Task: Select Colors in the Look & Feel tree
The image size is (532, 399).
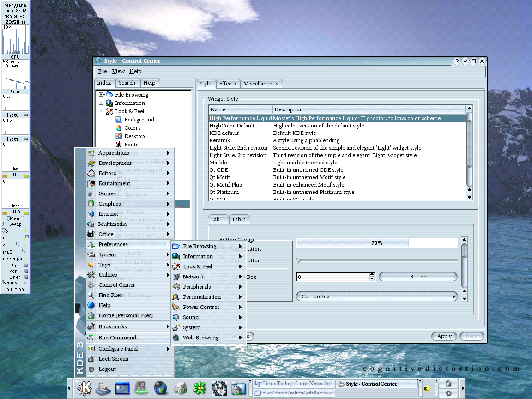Action: click(x=132, y=128)
